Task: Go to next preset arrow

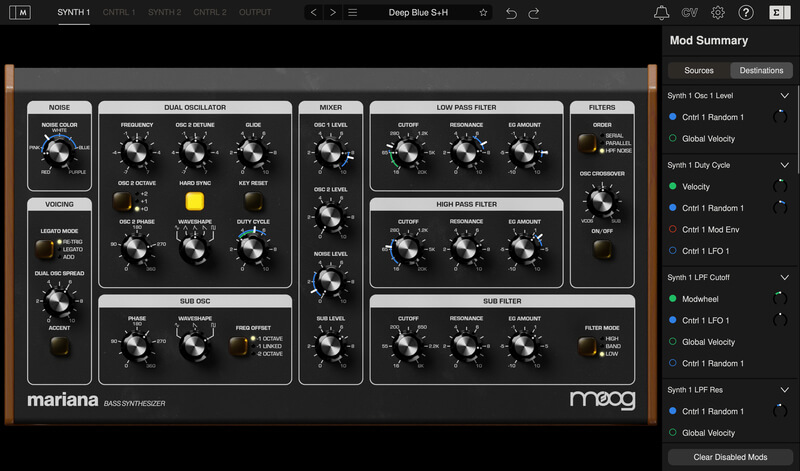Action: pos(333,12)
